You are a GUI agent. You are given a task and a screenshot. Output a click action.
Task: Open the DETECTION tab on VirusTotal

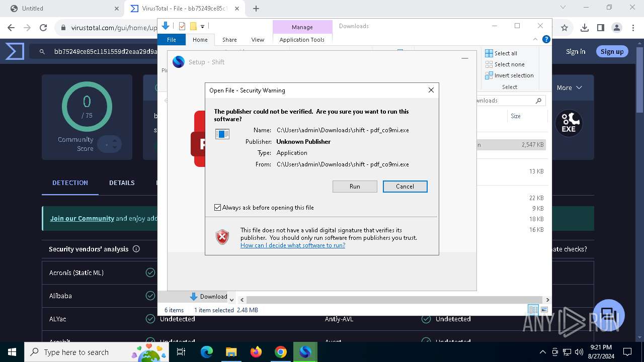pos(70,183)
